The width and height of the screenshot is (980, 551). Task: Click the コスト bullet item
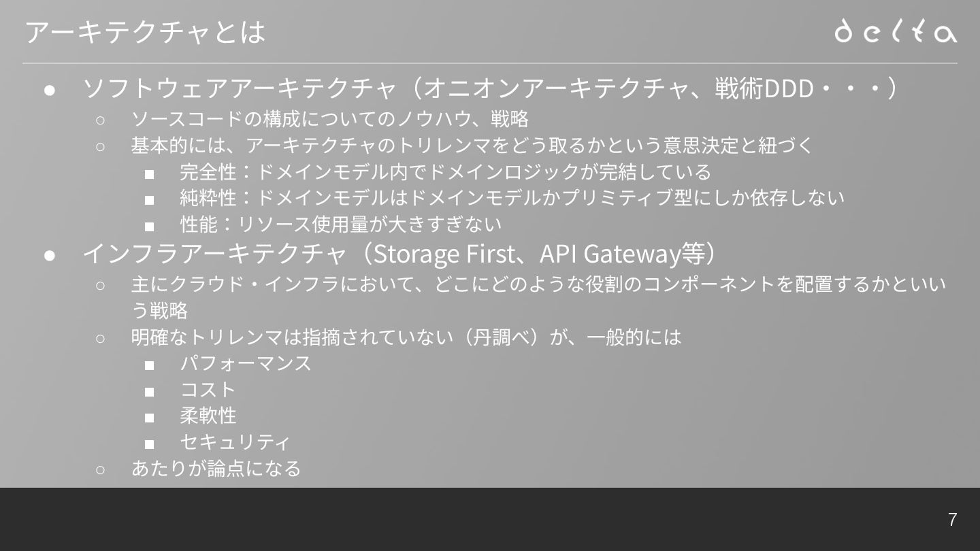point(208,389)
